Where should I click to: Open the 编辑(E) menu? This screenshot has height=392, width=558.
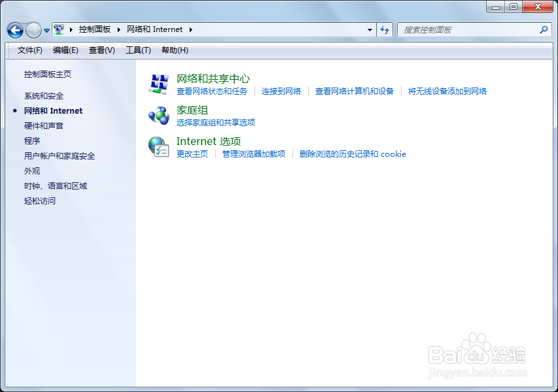point(65,50)
